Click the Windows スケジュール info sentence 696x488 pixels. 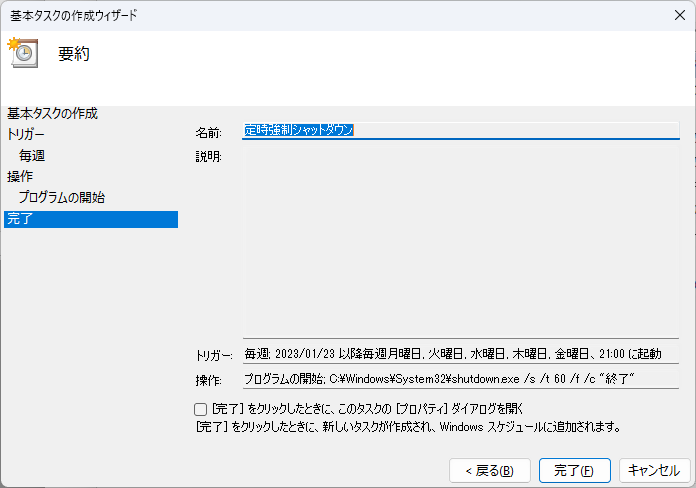pyautogui.click(x=408, y=427)
